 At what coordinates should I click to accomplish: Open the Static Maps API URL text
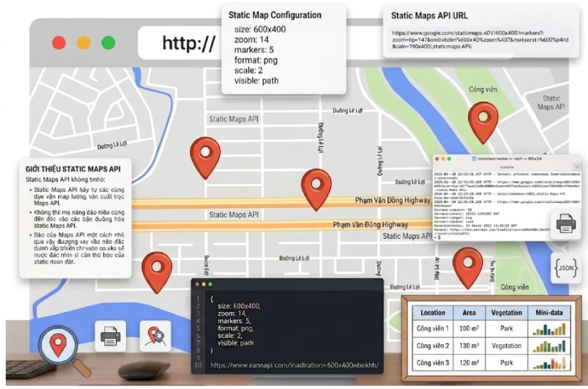coord(480,40)
